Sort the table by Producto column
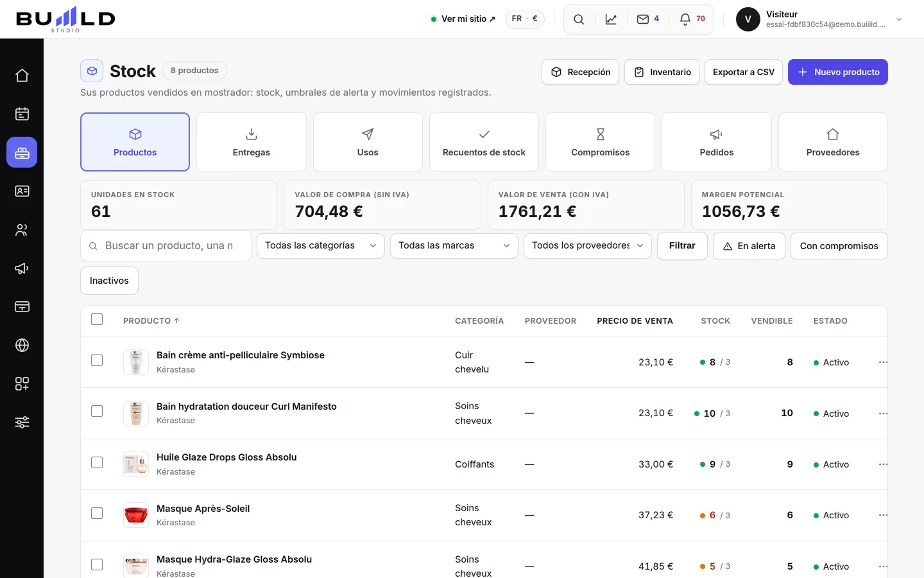This screenshot has height=578, width=924. 151,321
